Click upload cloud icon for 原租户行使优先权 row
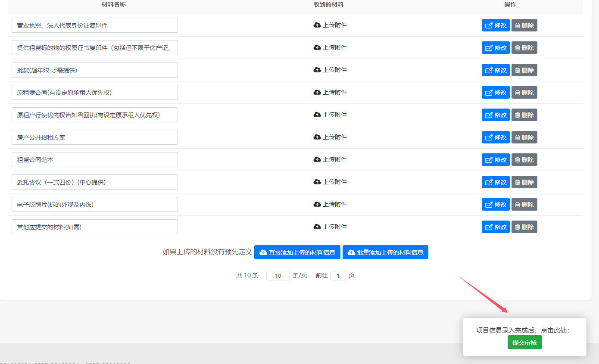Screen dimensions: 599x364 tap(317, 115)
